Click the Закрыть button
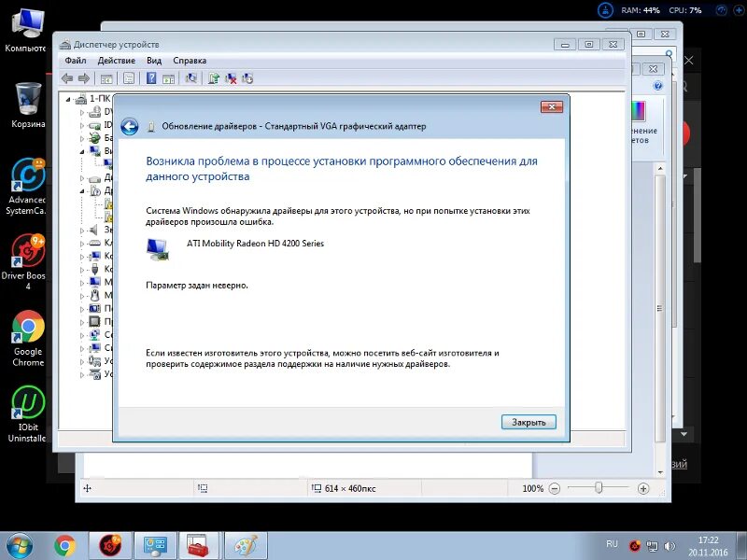 529,423
